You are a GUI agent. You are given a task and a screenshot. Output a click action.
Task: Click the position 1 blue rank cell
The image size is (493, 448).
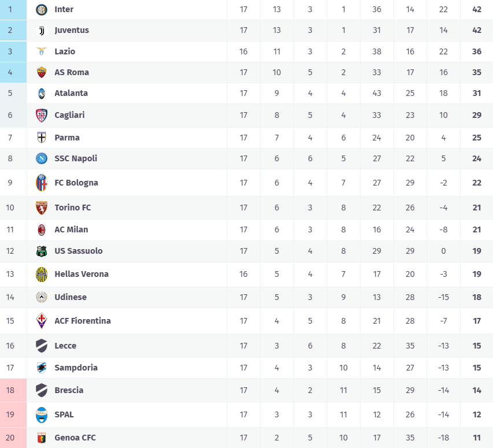pos(13,10)
